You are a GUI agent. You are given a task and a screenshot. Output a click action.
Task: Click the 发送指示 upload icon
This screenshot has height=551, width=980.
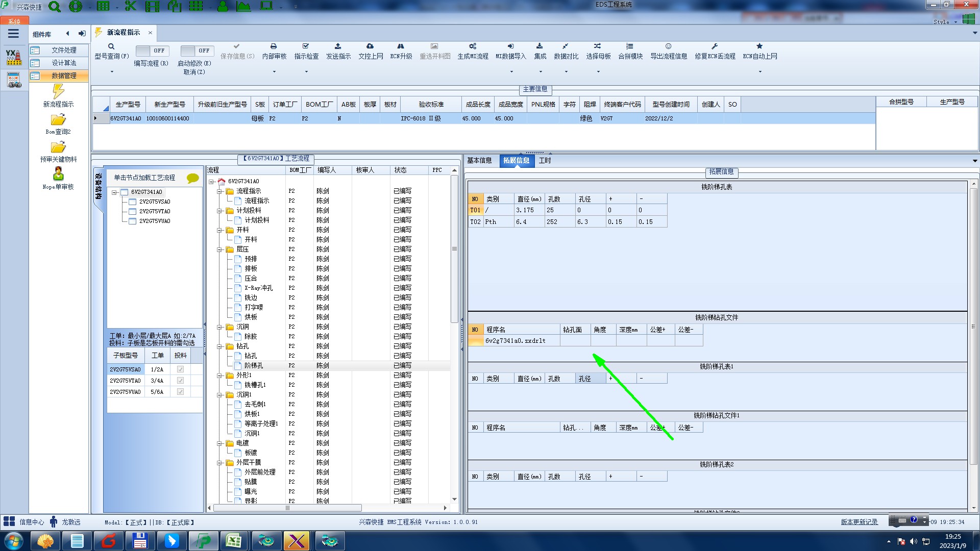coord(338,46)
